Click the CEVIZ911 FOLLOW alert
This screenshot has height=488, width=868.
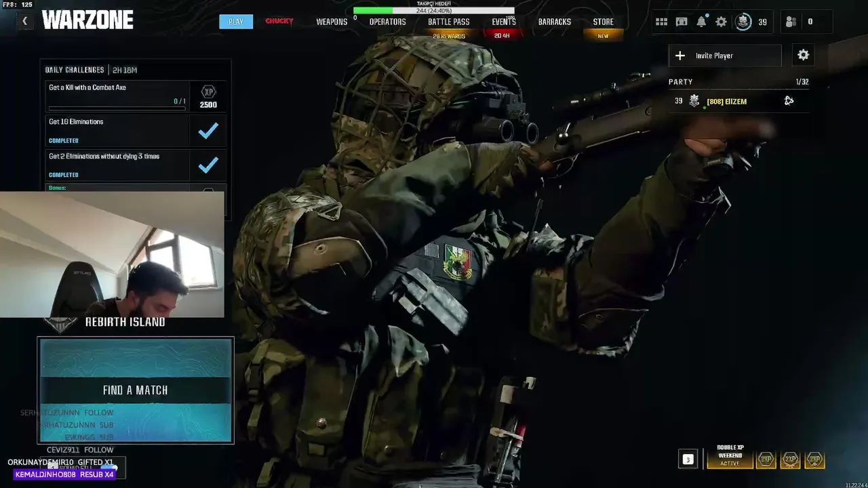click(80, 449)
